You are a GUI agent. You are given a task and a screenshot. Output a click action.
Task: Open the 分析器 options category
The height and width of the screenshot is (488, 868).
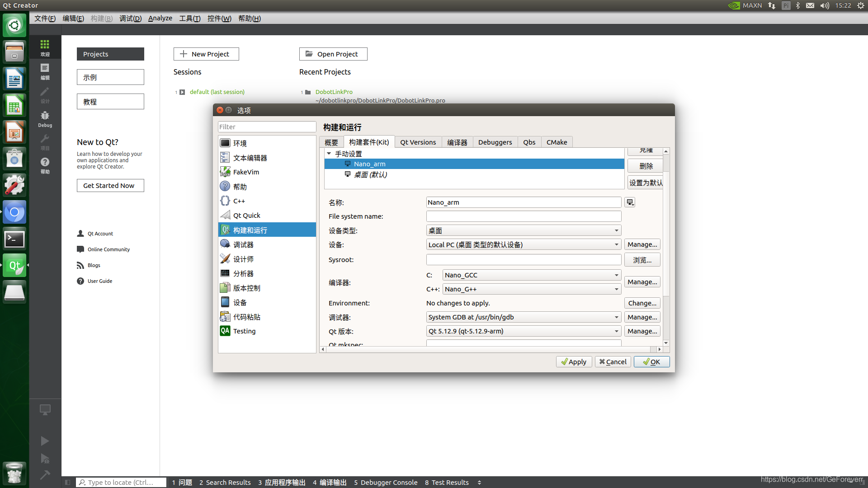pos(267,273)
